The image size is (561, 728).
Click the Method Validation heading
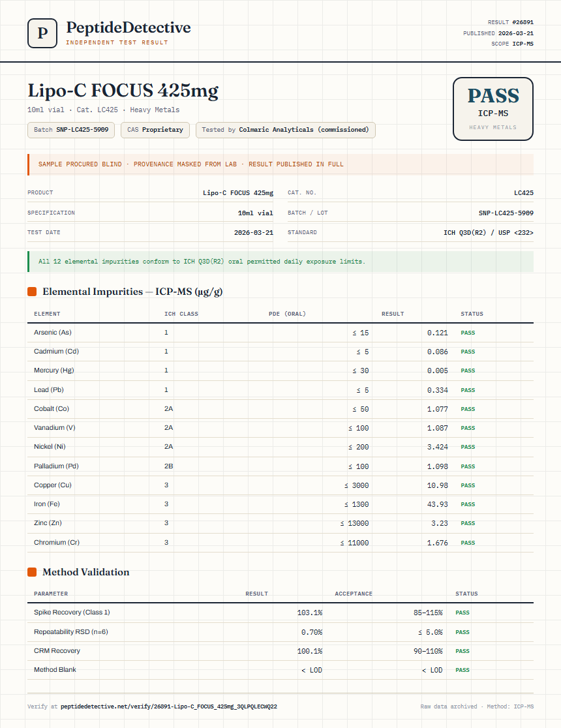(x=86, y=572)
